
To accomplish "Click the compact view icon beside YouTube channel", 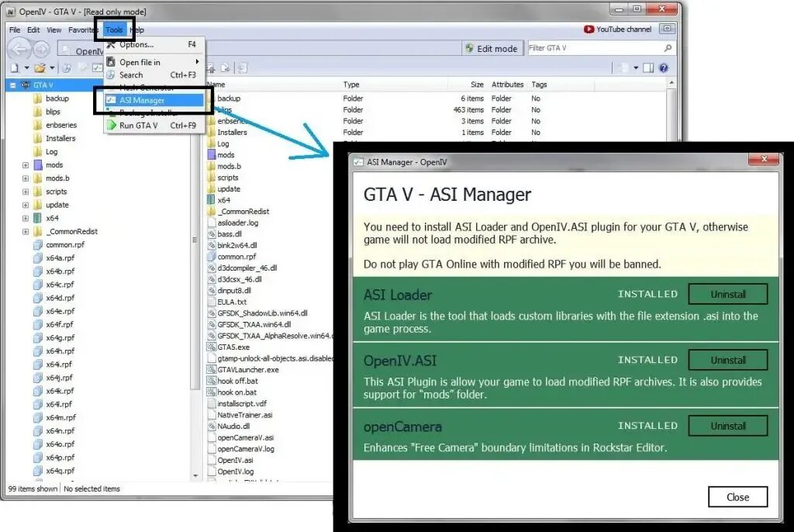I will click(667, 29).
